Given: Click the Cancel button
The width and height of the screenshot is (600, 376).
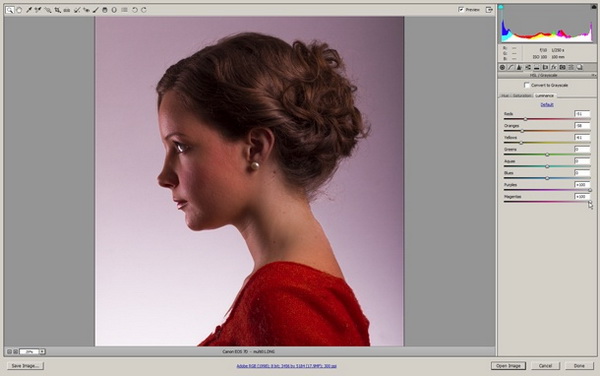Looking at the screenshot, I should pos(545,366).
